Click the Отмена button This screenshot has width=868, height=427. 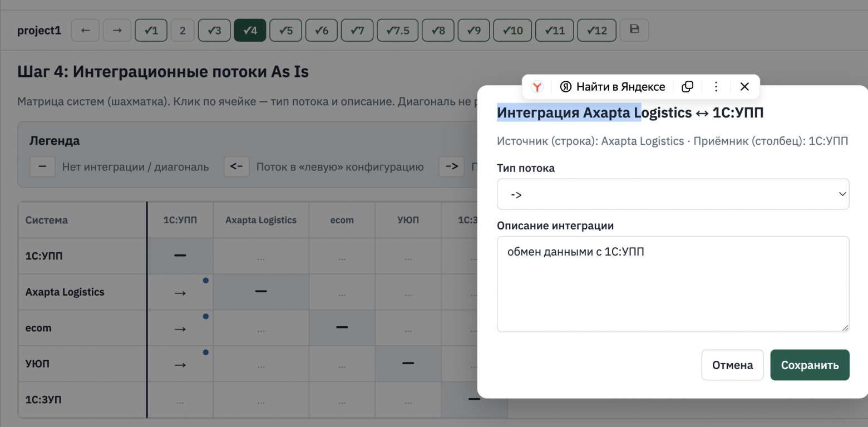tap(732, 365)
